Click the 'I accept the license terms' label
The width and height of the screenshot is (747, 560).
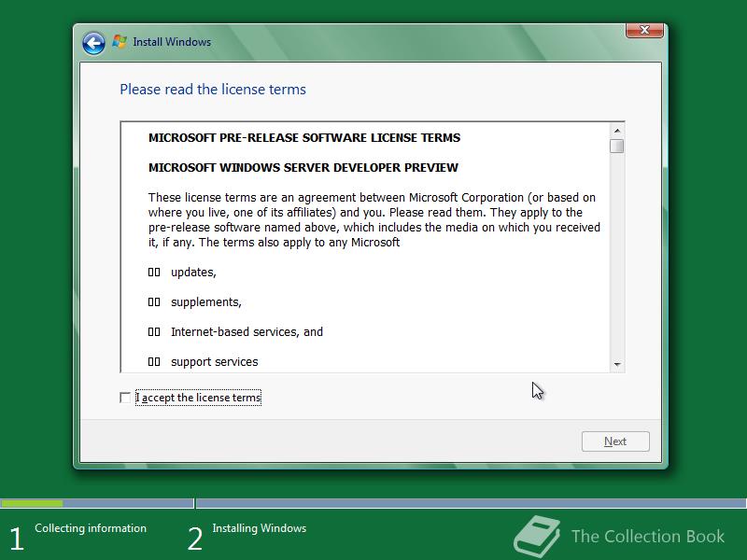tap(198, 398)
